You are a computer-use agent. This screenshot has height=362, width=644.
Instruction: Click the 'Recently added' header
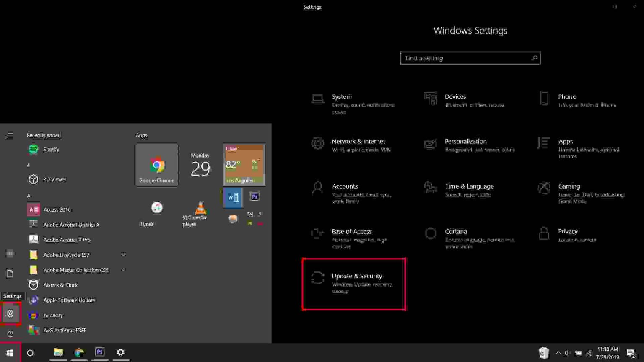point(44,135)
